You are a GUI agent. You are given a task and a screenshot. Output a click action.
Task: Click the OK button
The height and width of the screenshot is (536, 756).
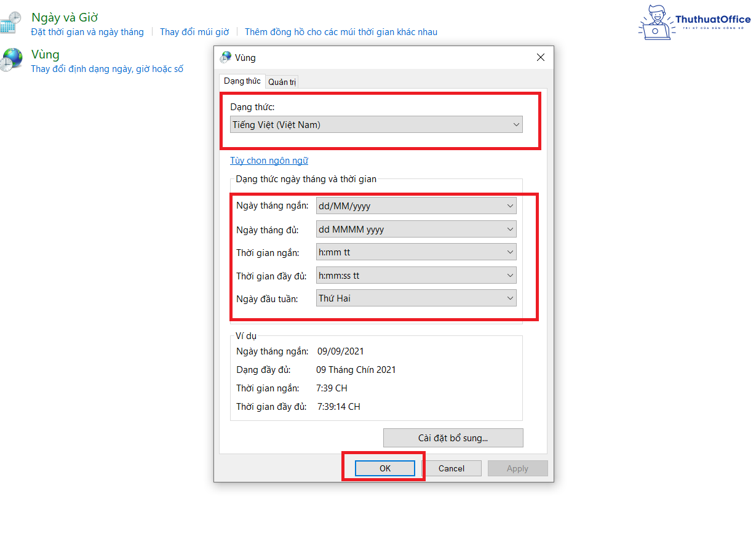tap(384, 468)
